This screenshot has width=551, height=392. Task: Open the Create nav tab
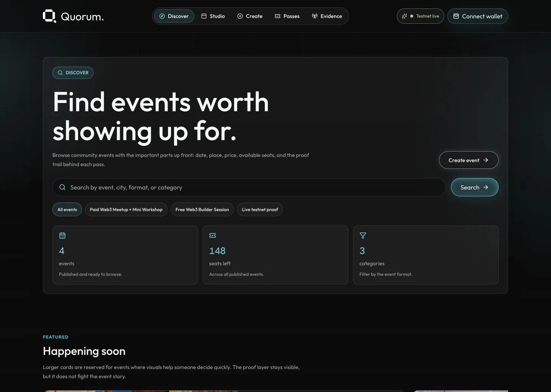coord(250,16)
